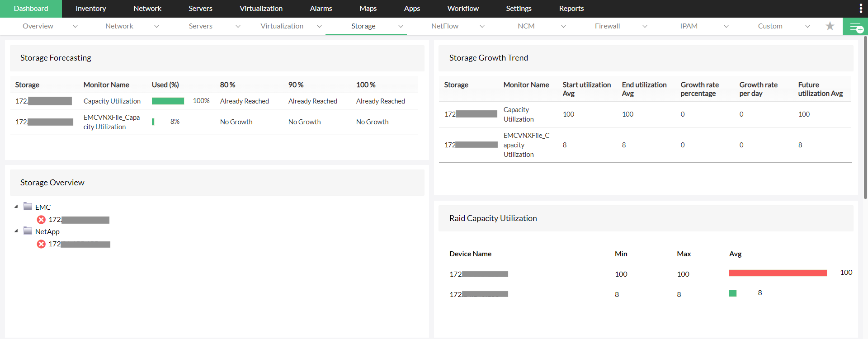Click the NetApp folder icon
This screenshot has width=868, height=339.
click(28, 231)
